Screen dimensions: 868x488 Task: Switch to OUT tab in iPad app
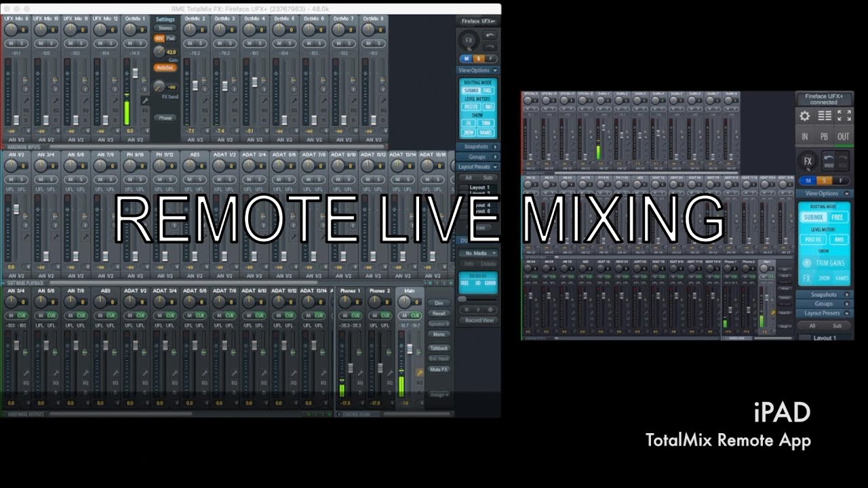click(x=843, y=136)
